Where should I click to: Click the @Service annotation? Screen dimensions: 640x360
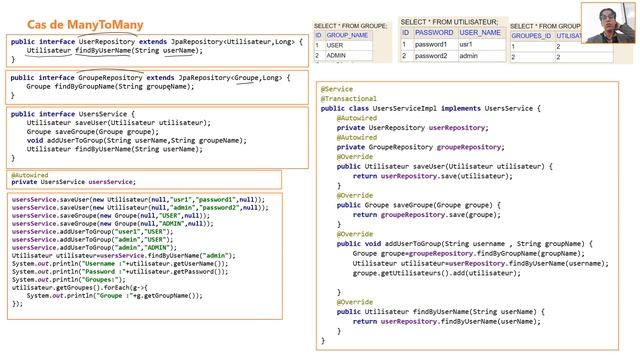337,89
